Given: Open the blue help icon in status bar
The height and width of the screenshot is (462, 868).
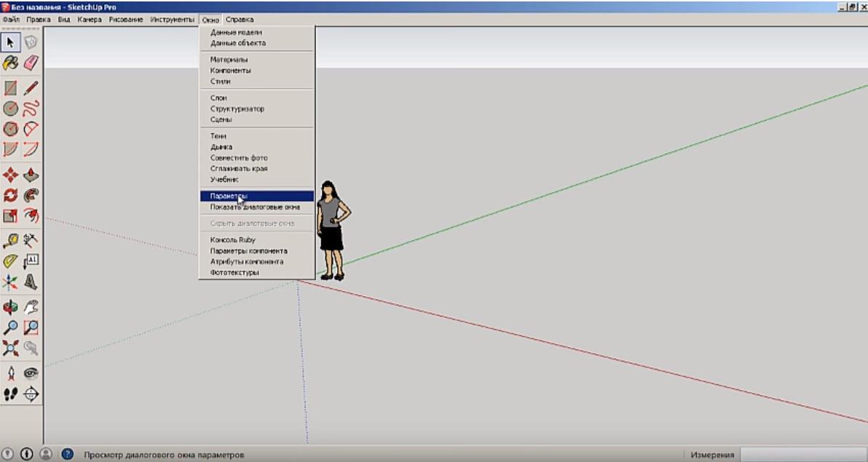Looking at the screenshot, I should 67,454.
